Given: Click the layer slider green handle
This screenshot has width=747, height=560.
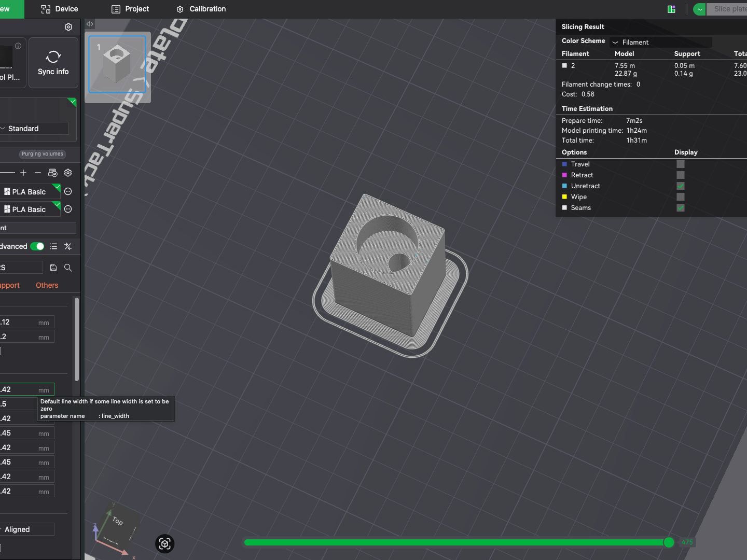Looking at the screenshot, I should coord(669,542).
